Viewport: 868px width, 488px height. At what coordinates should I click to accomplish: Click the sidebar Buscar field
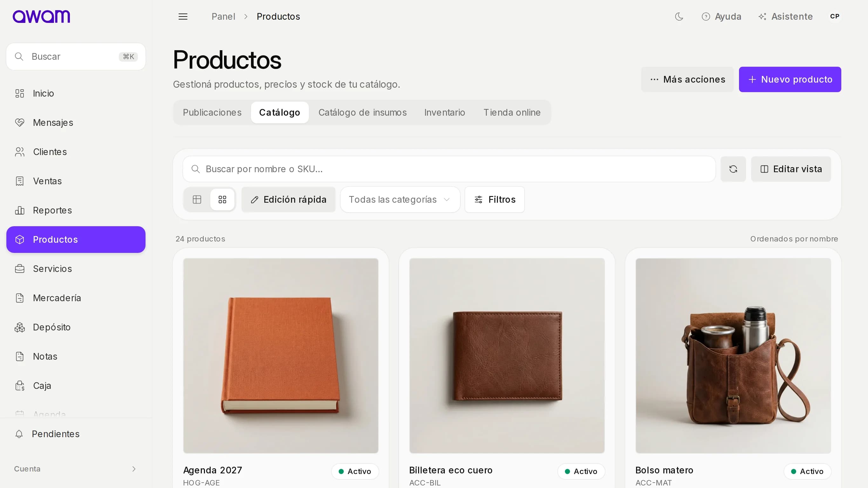76,57
